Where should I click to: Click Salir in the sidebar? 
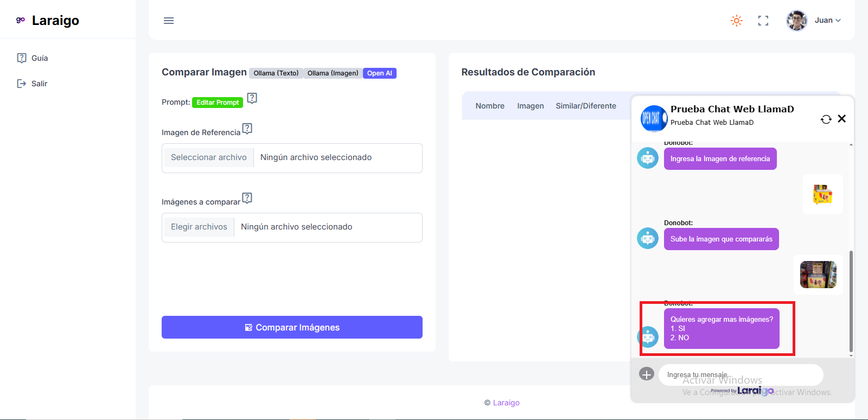pyautogui.click(x=39, y=84)
